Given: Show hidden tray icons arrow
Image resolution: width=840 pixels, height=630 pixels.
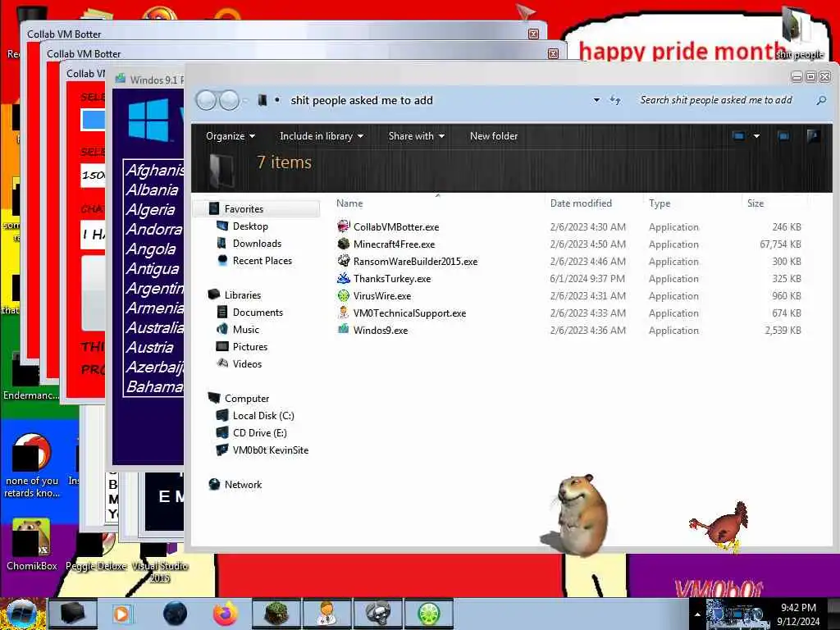Looking at the screenshot, I should pos(697,614).
